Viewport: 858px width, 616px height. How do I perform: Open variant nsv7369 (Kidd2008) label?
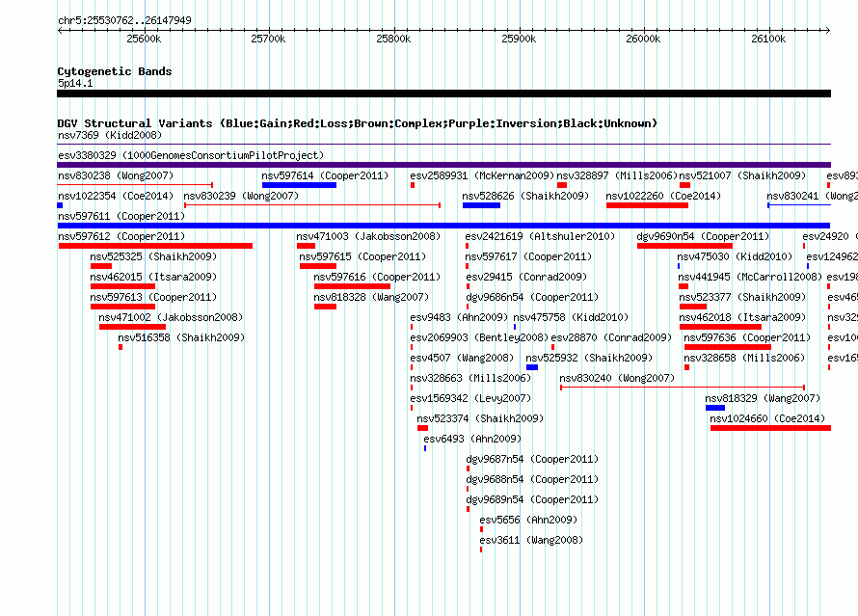tap(110, 135)
